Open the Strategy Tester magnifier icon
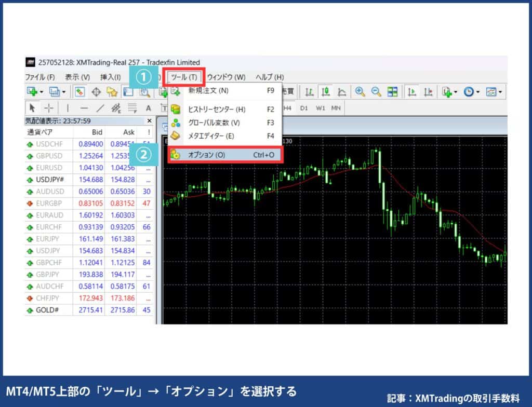Viewport: 532px width, 407px height. click(145, 91)
